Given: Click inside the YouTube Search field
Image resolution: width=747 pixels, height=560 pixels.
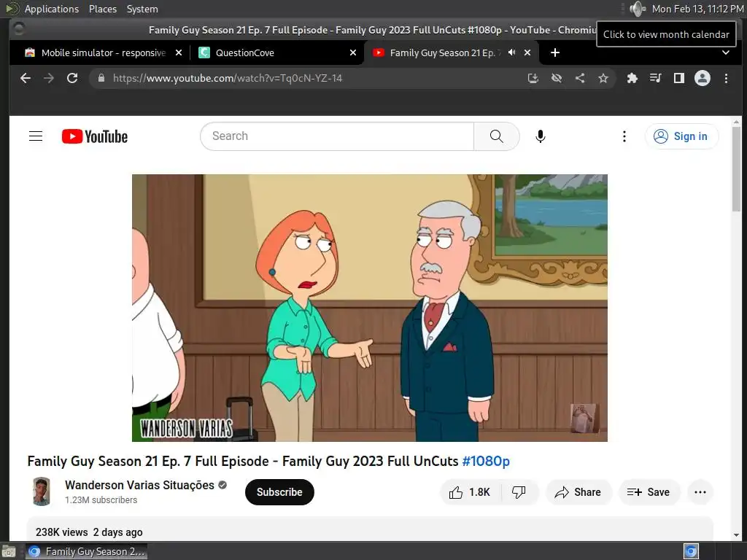Looking at the screenshot, I should tap(337, 136).
